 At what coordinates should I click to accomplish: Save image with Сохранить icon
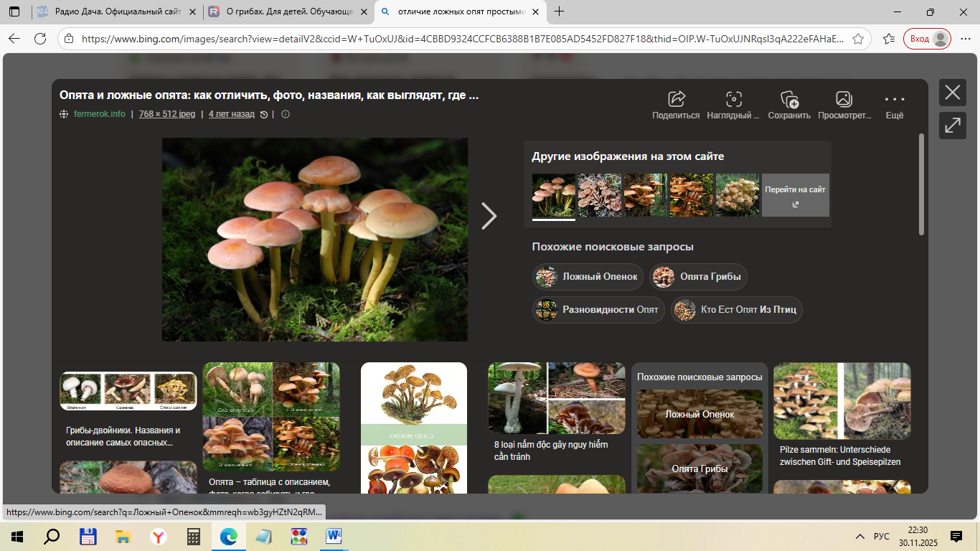[789, 100]
